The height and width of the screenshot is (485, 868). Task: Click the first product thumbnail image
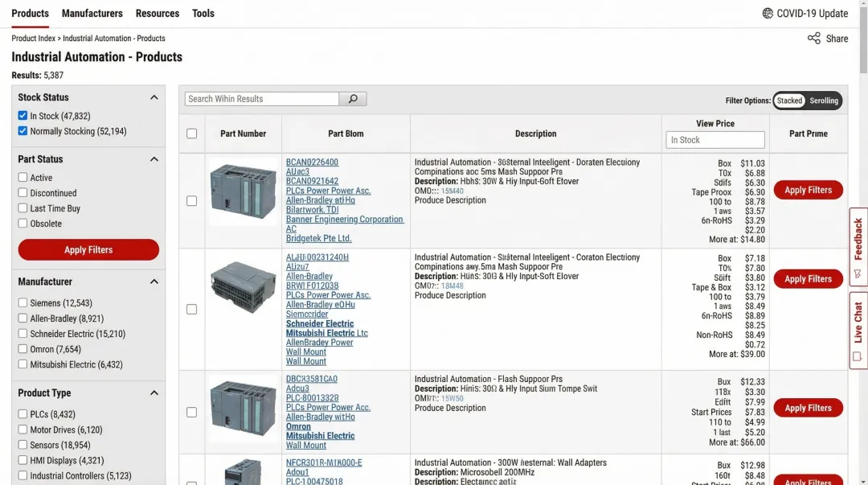tap(243, 191)
